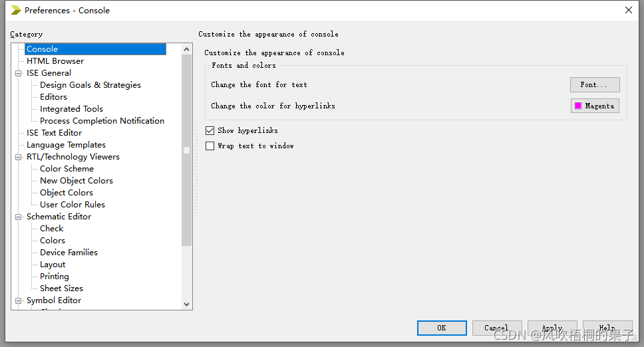Select Check under Schematic Editor
The image size is (644, 347).
52,229
